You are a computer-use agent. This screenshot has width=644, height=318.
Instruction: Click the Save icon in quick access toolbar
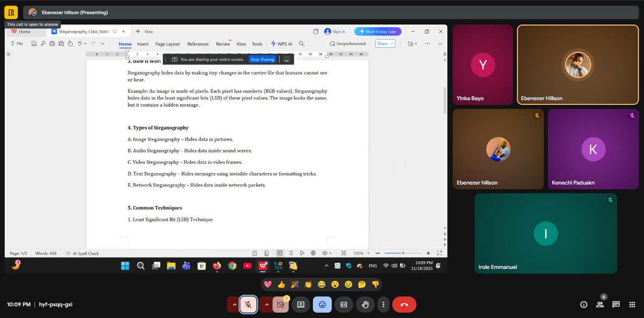coord(33,44)
